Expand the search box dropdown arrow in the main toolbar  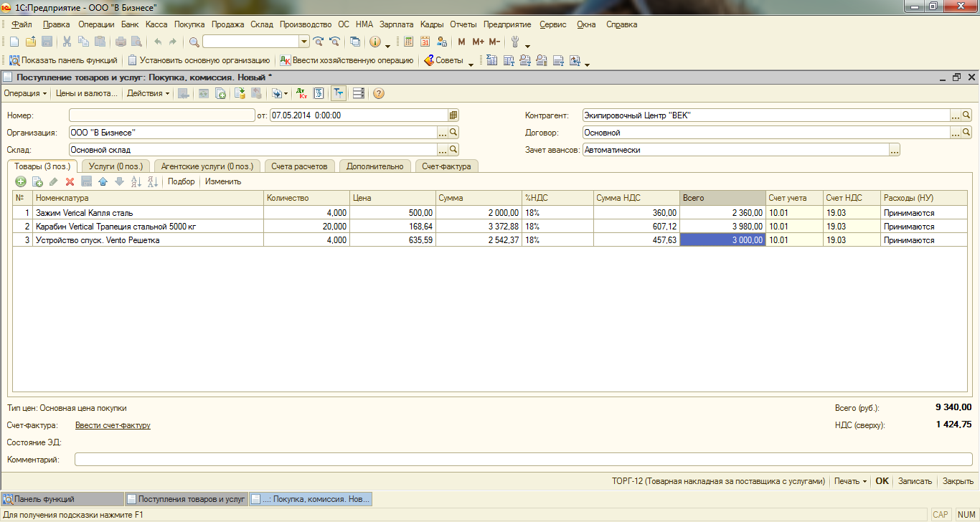[304, 42]
